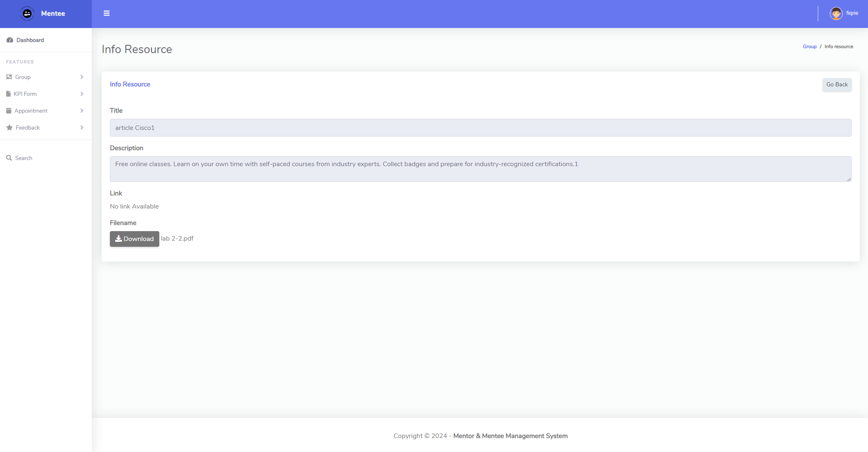Screen dimensions: 868x452
Task: Click the Mentee logo icon
Action: tap(27, 14)
